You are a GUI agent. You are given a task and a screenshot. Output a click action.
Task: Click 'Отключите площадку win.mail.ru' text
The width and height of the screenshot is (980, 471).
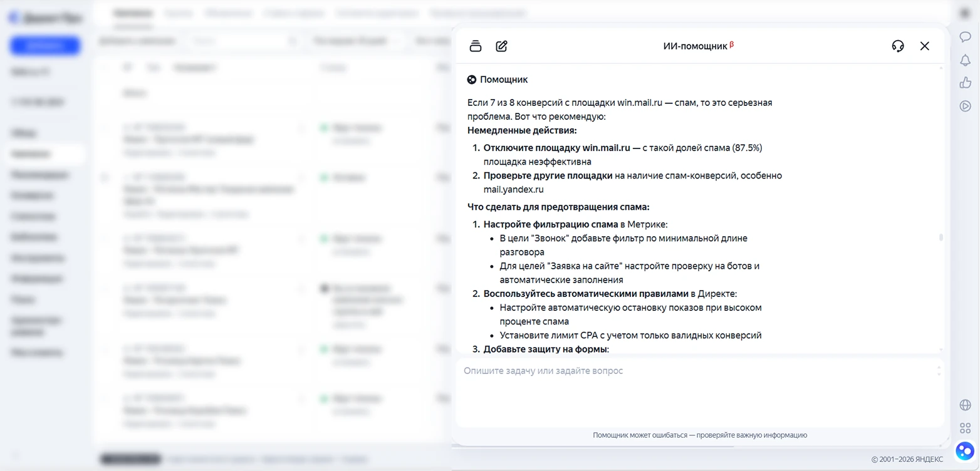(x=556, y=148)
